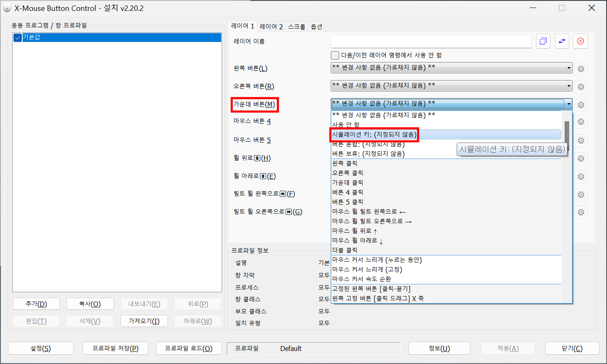
Task: Click the 프로파일 저장(P) button
Action: pos(115,348)
